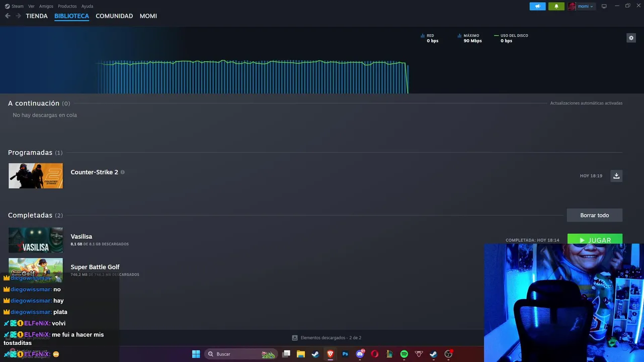This screenshot has height=362, width=644.
Task: Open the Productos menu
Action: point(67,6)
